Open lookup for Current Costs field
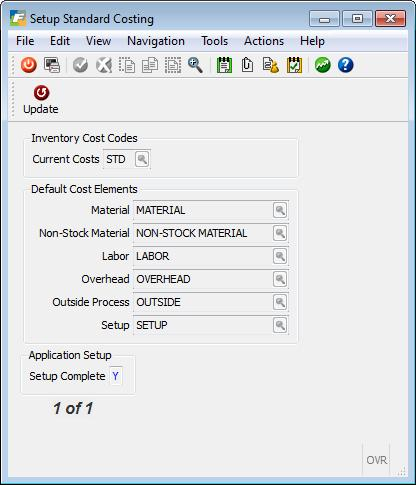The image size is (416, 485). [x=142, y=159]
